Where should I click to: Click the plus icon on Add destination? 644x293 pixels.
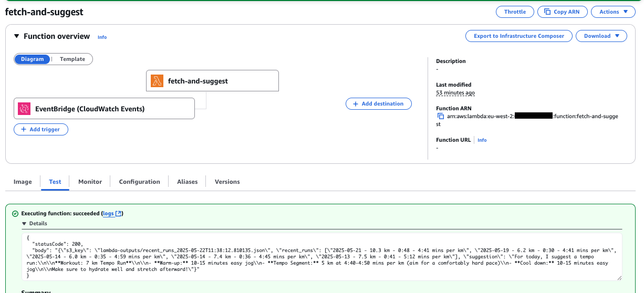coord(356,103)
